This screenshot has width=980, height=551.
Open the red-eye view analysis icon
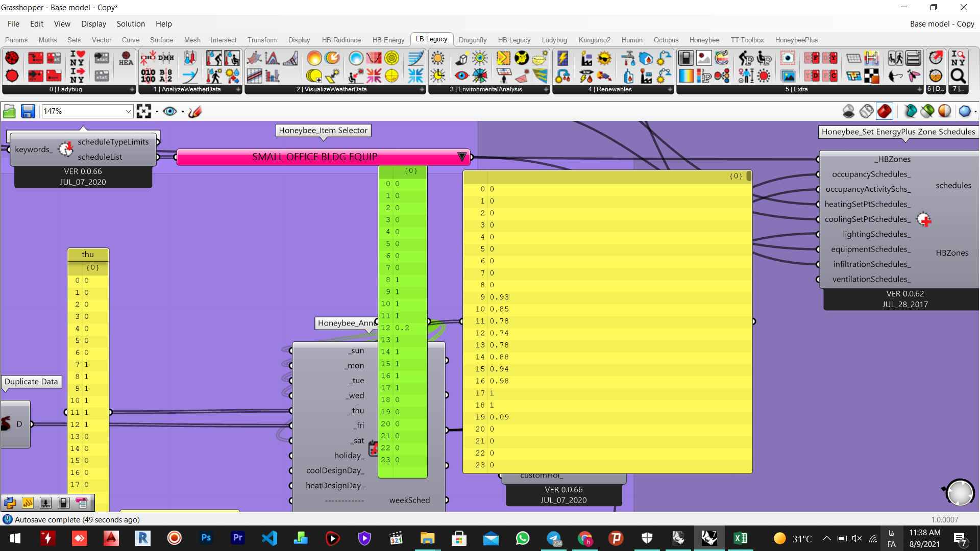click(x=462, y=76)
